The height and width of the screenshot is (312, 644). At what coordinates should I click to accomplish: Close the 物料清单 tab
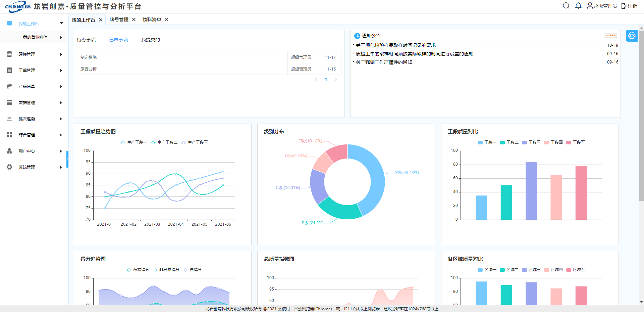167,19
